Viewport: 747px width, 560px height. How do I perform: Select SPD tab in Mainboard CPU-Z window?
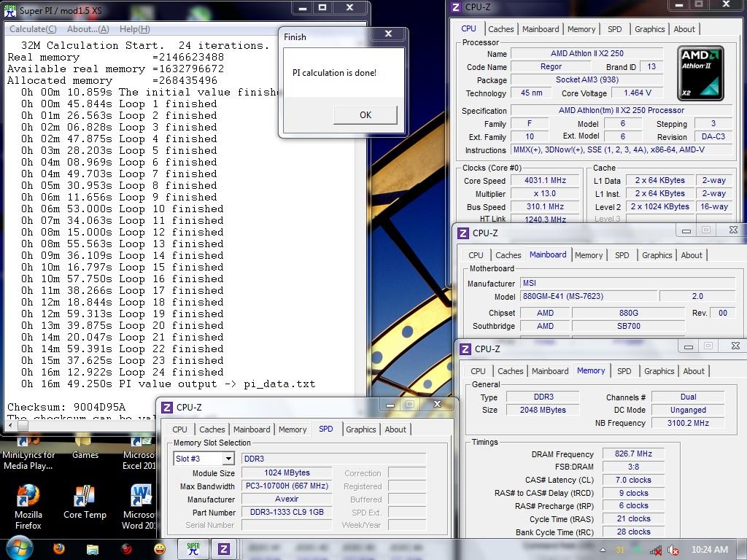point(622,255)
